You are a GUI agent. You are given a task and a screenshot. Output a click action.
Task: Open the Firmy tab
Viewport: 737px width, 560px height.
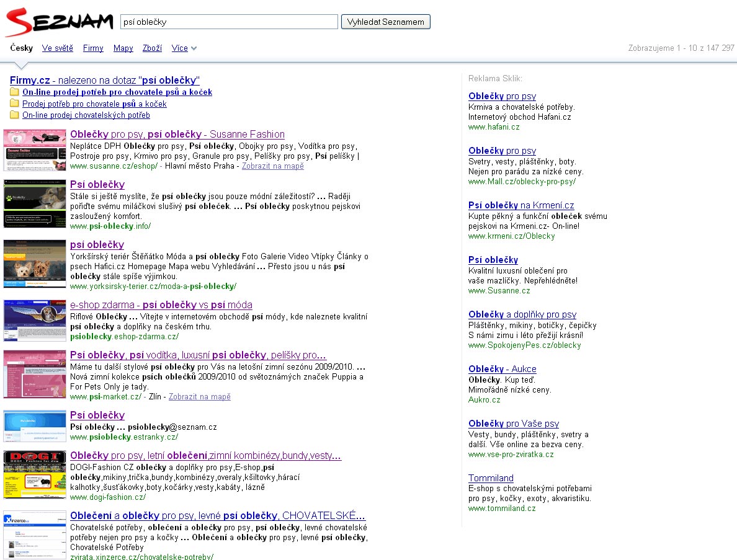tap(93, 48)
